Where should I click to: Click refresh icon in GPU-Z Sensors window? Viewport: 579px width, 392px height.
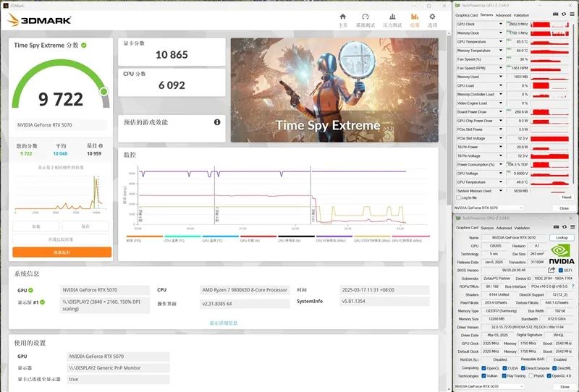pyautogui.click(x=564, y=14)
